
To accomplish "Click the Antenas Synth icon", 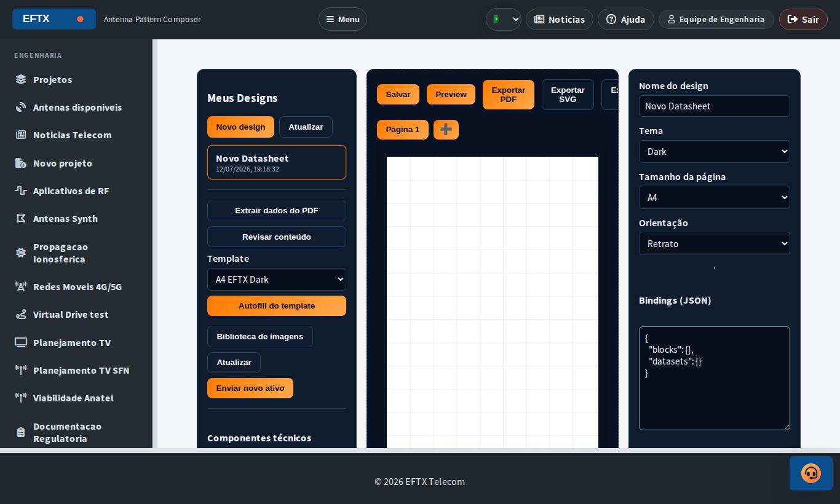I will [x=21, y=218].
